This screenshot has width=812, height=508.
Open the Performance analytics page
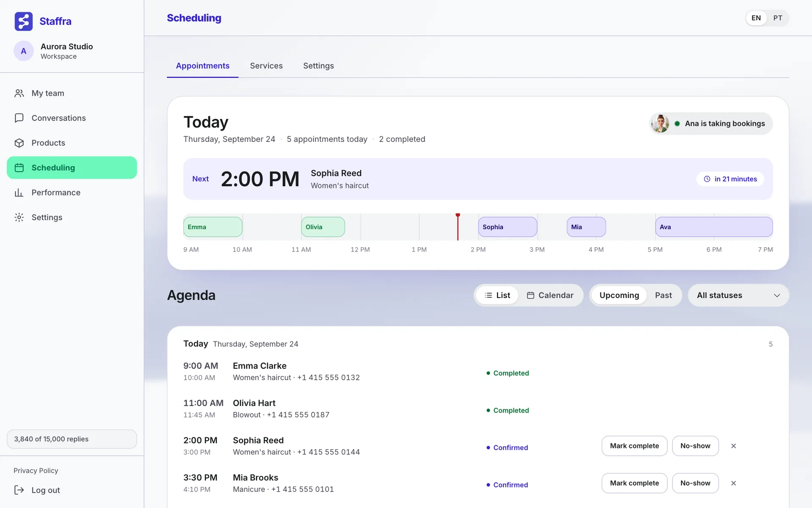point(72,193)
